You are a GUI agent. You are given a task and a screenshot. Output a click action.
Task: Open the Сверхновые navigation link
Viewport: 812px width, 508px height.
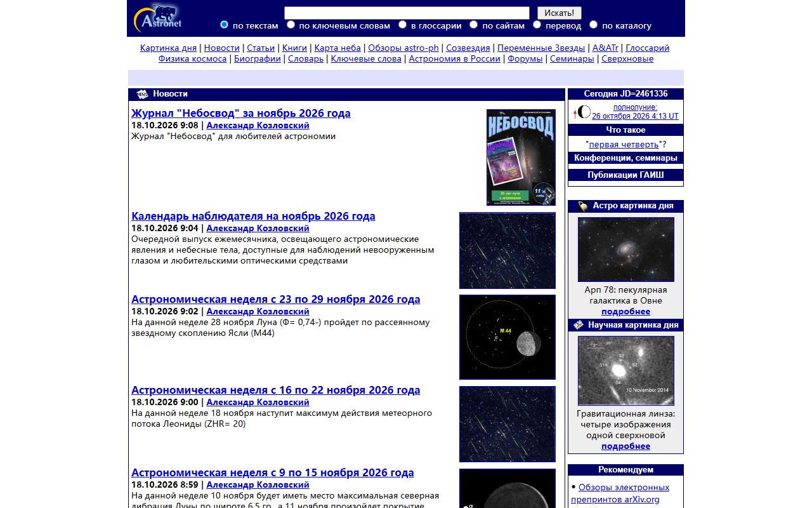[x=627, y=58]
